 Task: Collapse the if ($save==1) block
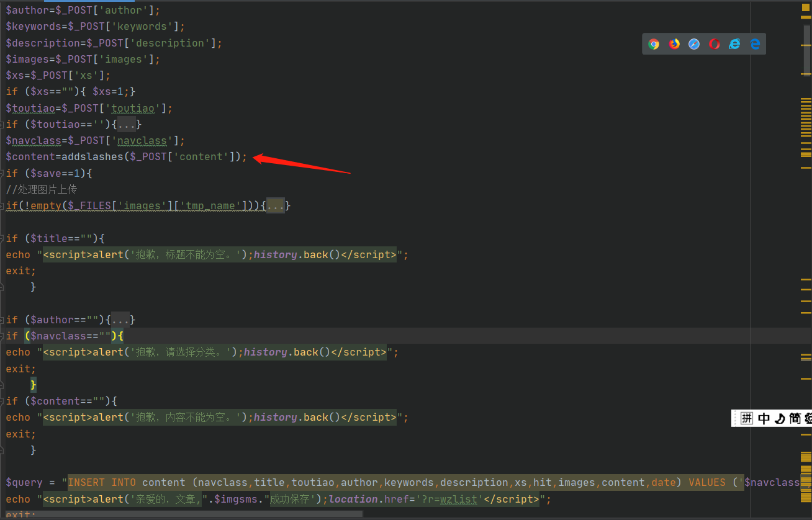tap(2, 173)
